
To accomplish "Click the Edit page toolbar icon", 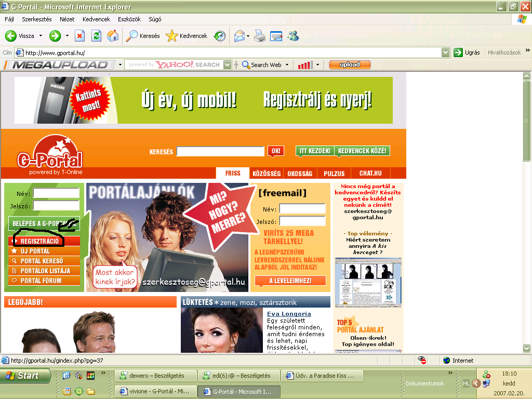I will [276, 36].
